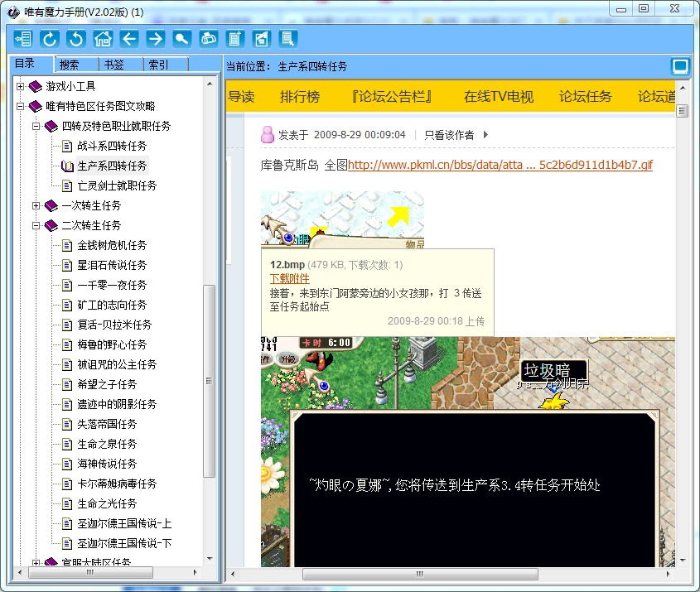Select 排行榜 in the yellow navigation bar

(299, 97)
